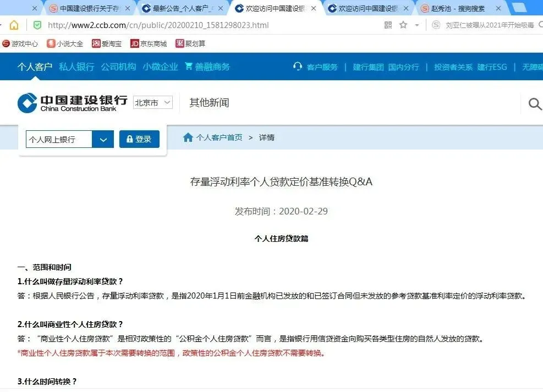Open 善融商务 shopping cart link
The image size is (543, 392).
(207, 67)
